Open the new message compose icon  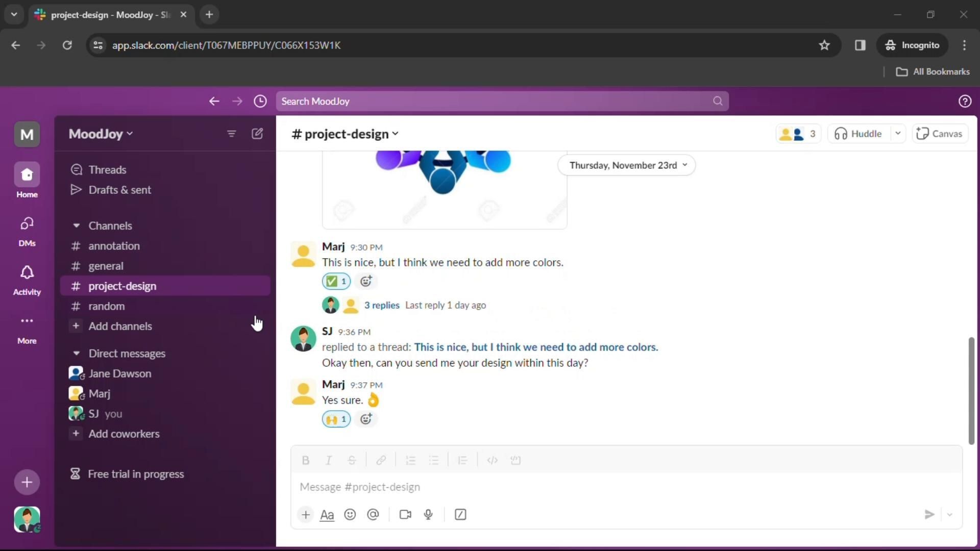[x=257, y=134]
